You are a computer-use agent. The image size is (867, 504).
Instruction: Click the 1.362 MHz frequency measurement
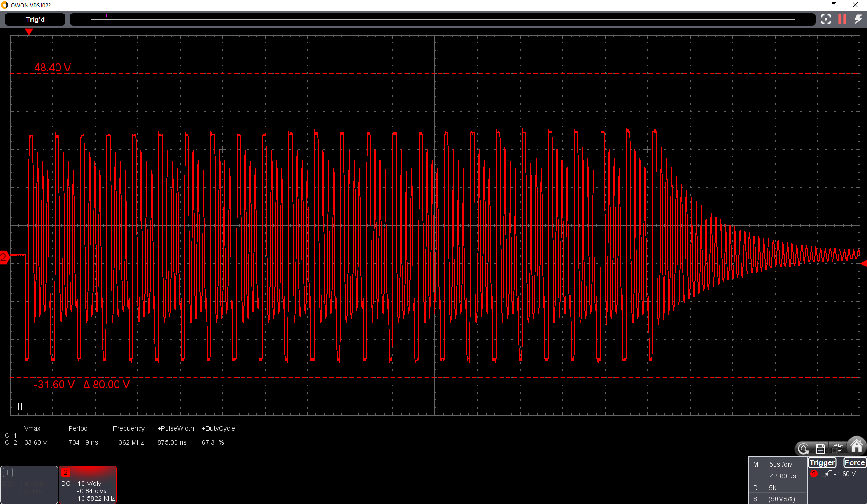[x=128, y=442]
